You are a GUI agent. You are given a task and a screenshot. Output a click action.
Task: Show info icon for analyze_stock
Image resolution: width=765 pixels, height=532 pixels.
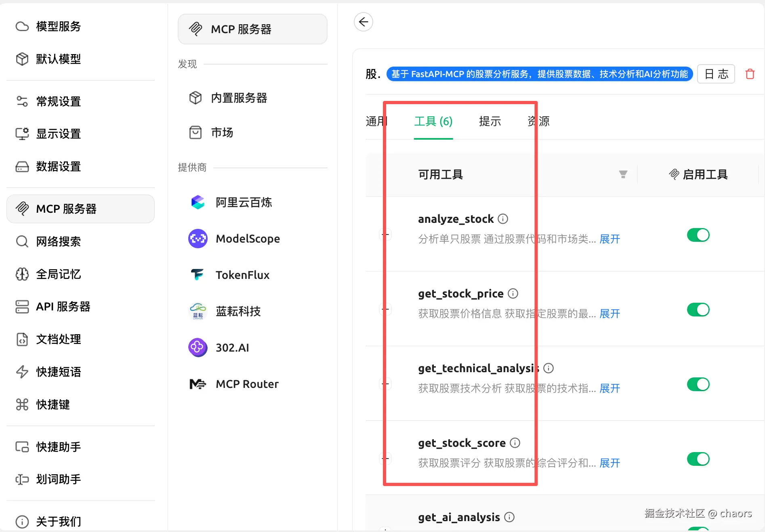tap(503, 219)
